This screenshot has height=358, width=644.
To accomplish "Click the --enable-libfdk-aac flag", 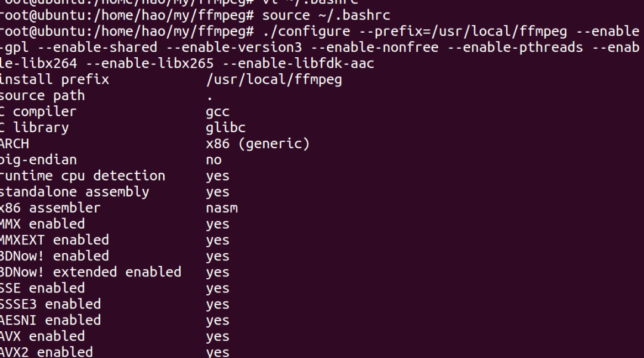I will pos(298,63).
